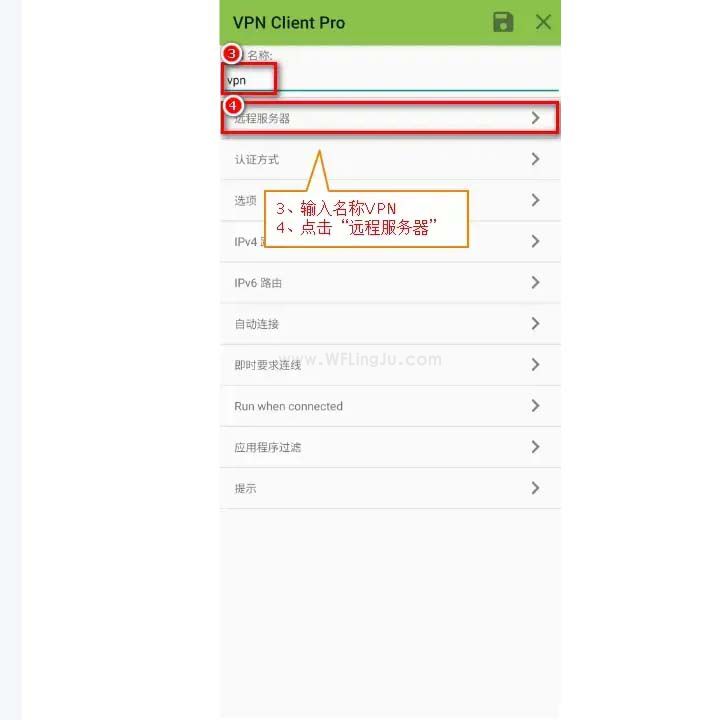Viewport: 720px width, 720px height.
Task: Expand the IPv6 路由 chevron arrow
Action: click(535, 282)
